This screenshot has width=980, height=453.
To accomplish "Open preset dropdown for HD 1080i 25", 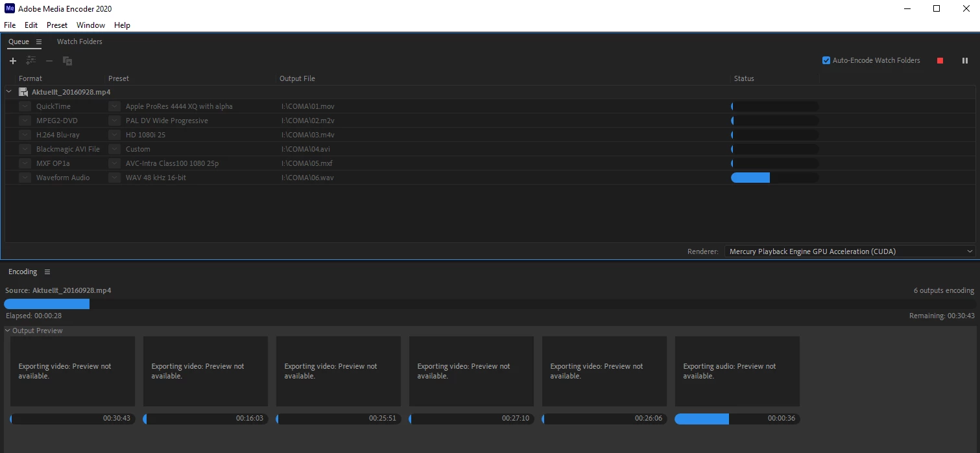I will coord(114,135).
